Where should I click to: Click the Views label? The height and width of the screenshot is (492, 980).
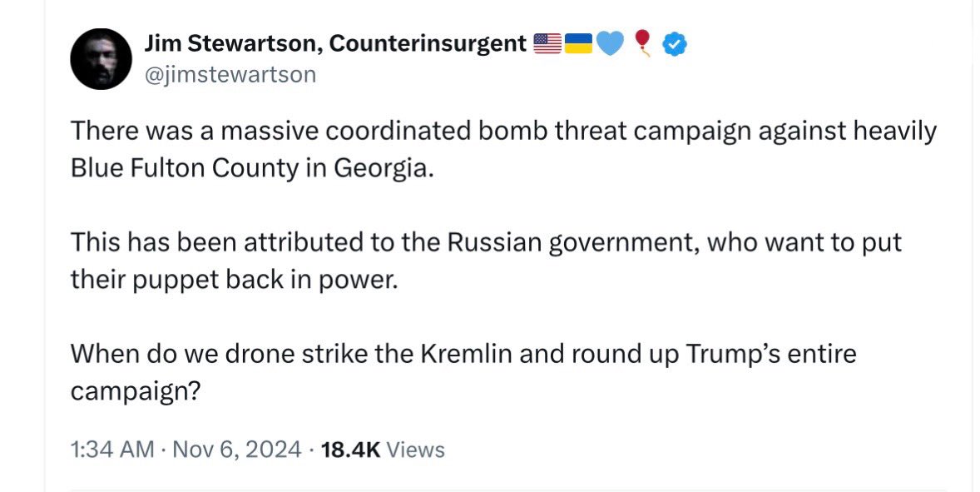click(416, 450)
